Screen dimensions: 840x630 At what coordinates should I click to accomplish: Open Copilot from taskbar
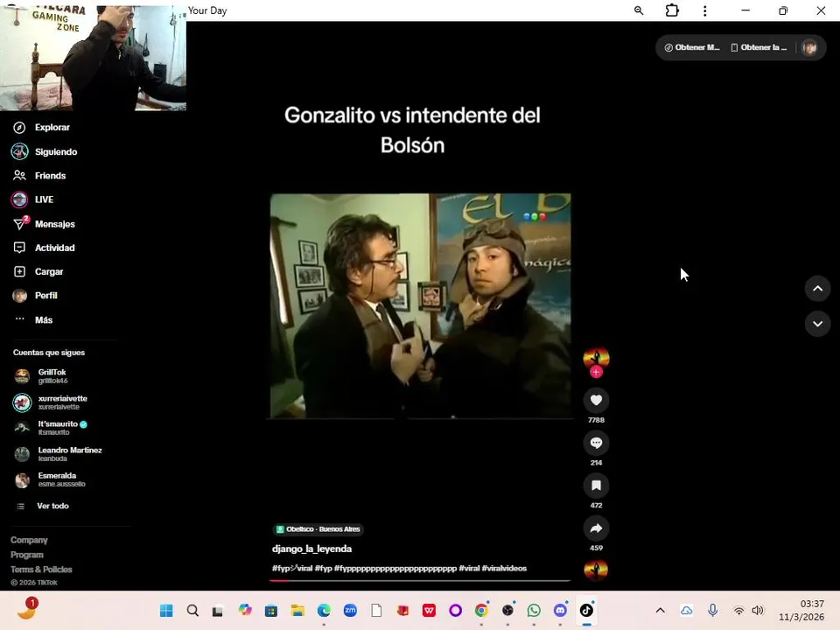[x=245, y=611]
